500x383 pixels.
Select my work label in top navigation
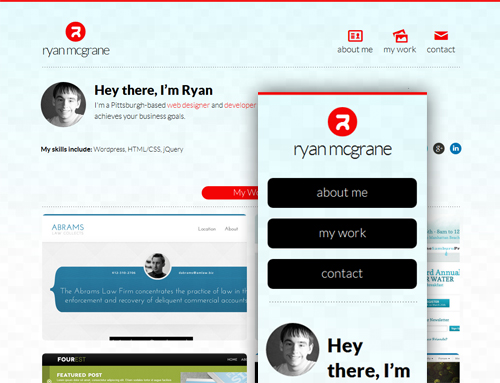point(400,50)
